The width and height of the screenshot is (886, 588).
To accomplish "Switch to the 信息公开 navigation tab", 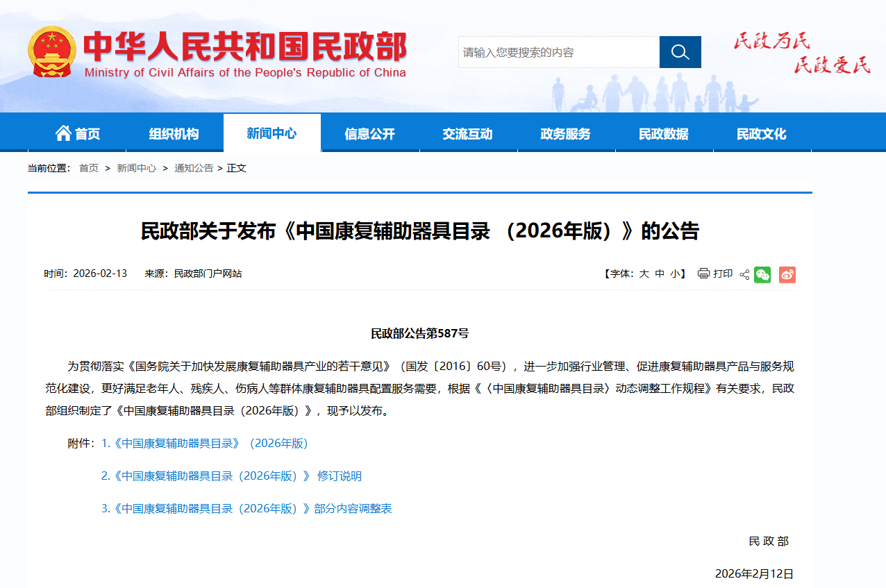I will [370, 132].
